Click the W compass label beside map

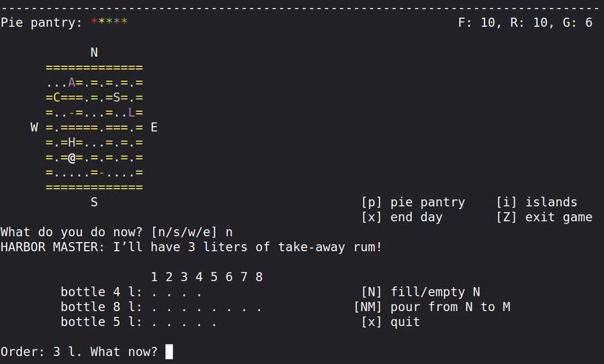click(x=34, y=127)
